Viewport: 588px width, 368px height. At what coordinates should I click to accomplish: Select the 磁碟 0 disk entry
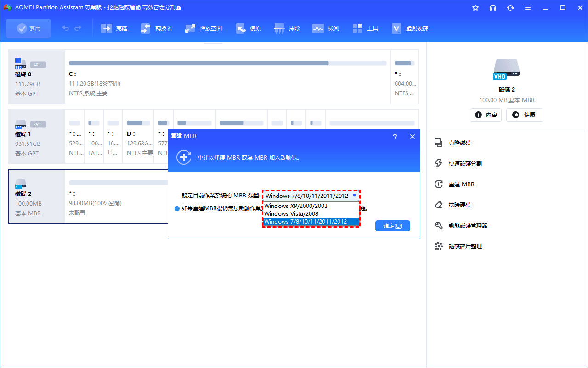23,74
